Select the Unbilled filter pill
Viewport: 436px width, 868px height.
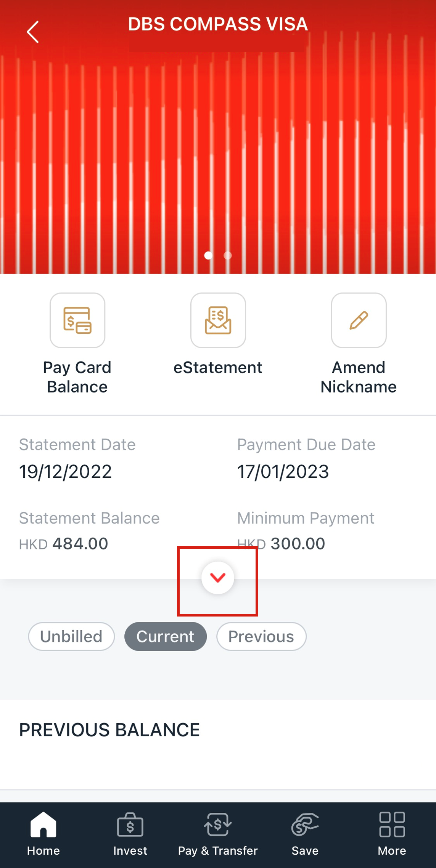coord(71,636)
